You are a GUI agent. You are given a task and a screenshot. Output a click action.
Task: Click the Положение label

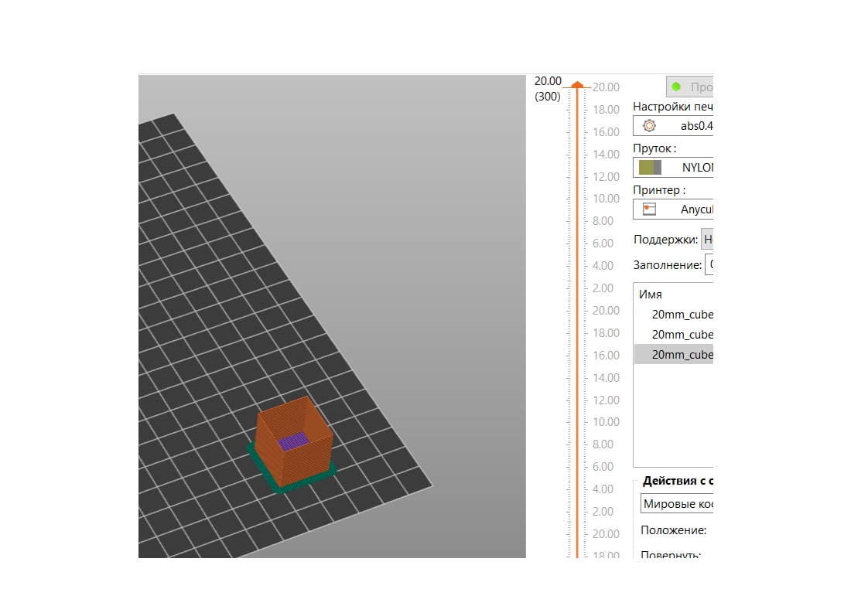(x=673, y=530)
